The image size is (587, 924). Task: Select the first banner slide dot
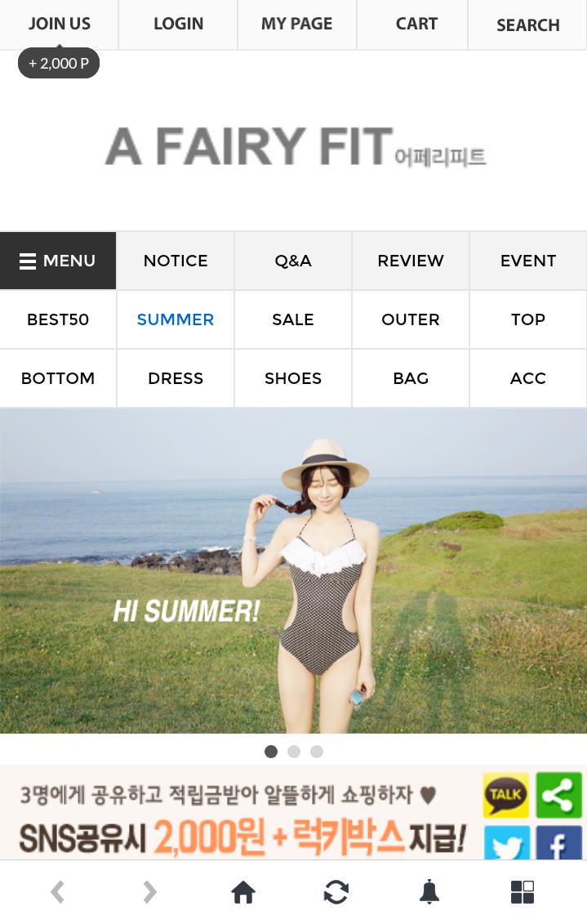(x=271, y=752)
